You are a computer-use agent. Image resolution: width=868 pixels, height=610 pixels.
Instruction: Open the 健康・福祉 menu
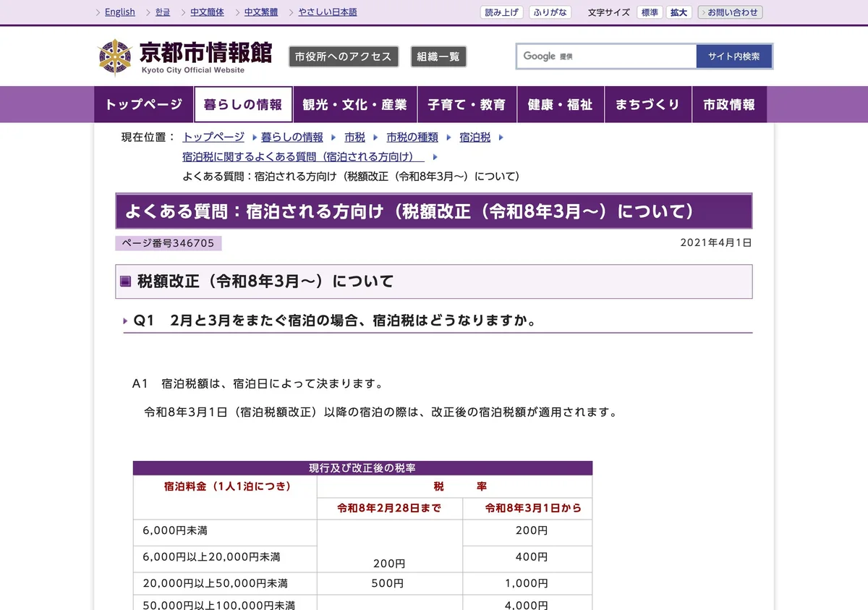coord(561,105)
